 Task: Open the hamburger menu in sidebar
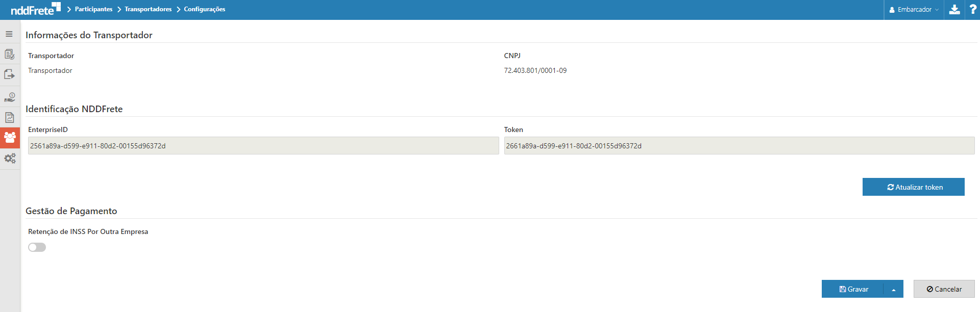[x=9, y=34]
